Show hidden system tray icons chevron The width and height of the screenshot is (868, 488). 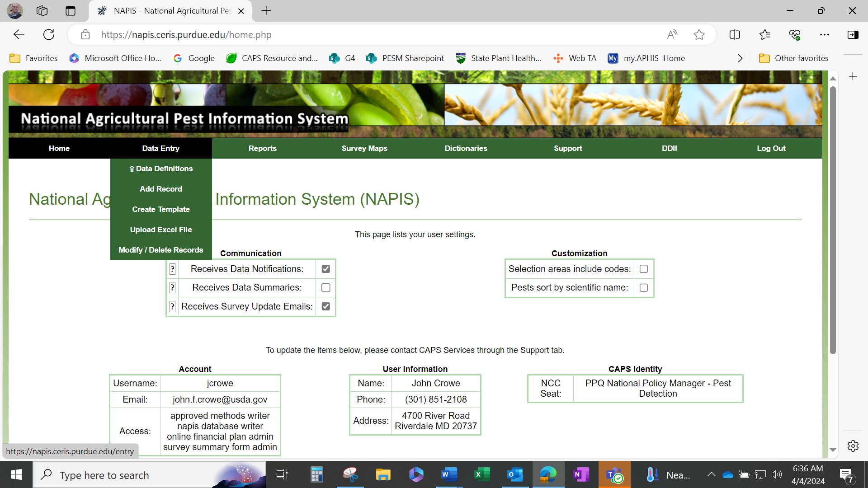pyautogui.click(x=711, y=474)
